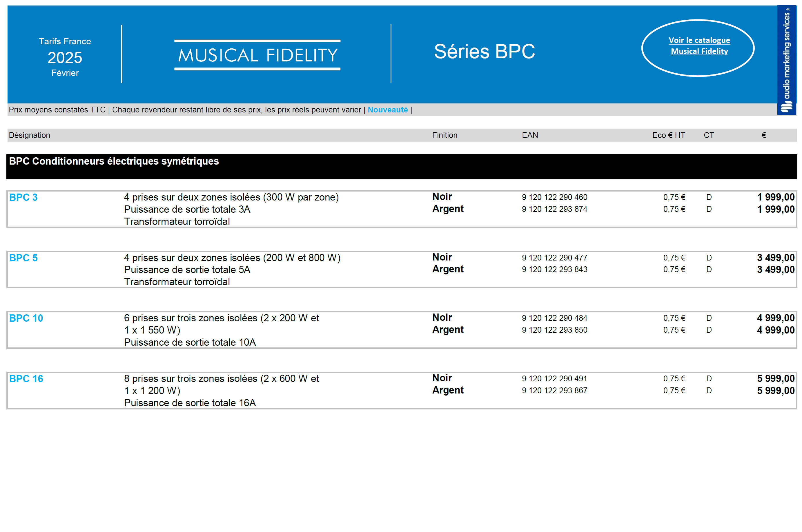Click the blue Nouveauté legend label
This screenshot has width=802, height=532.
pos(387,110)
